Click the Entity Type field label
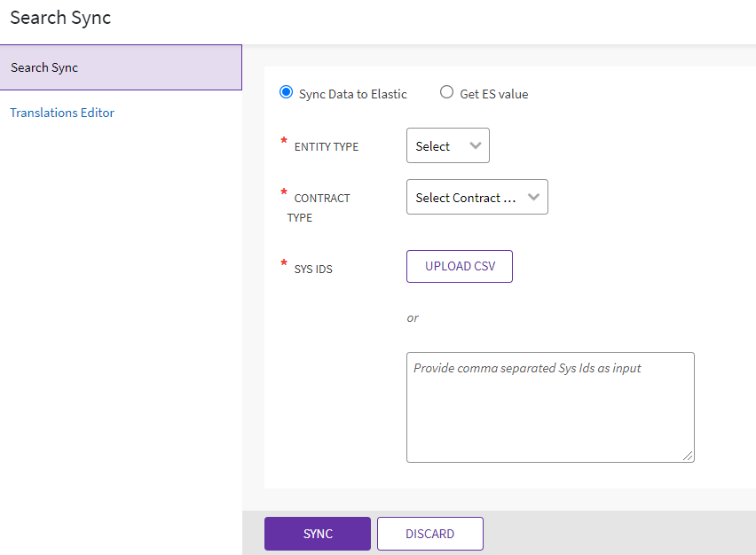 pos(327,147)
